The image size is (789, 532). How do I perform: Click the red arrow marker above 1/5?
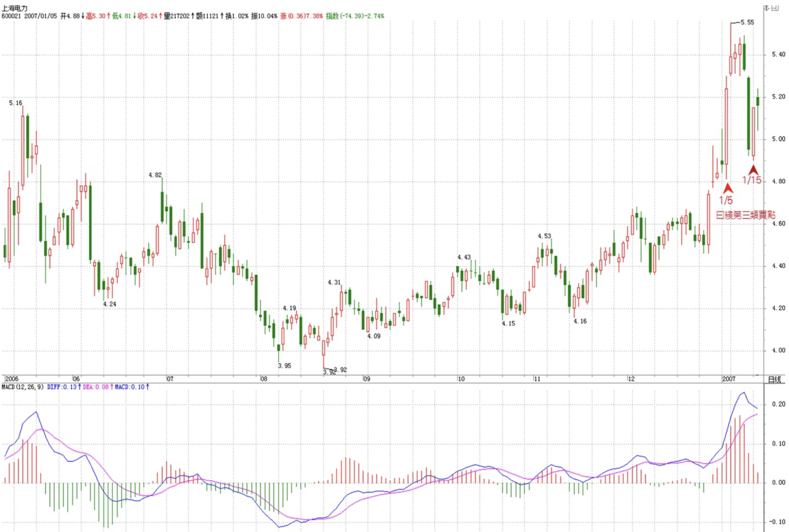(x=728, y=188)
